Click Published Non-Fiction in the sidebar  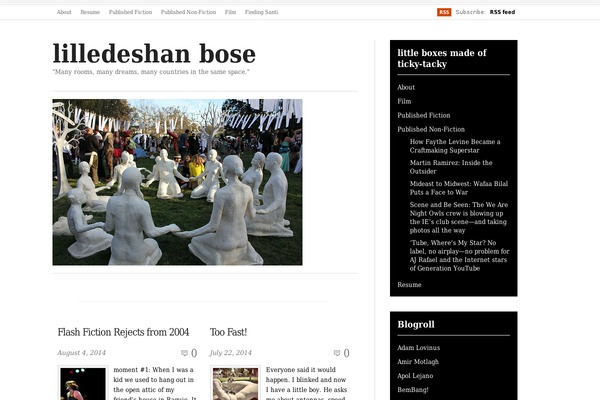(431, 129)
